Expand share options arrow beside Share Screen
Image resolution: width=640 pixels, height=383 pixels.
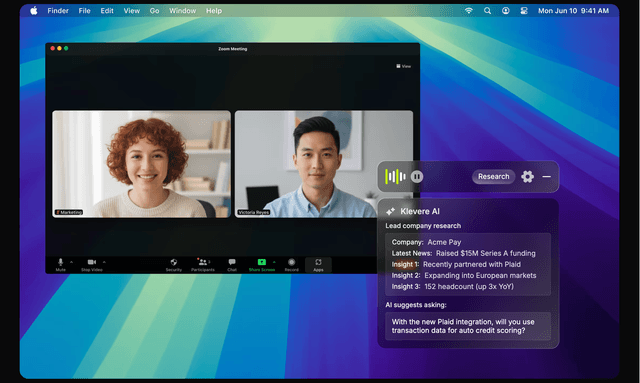click(274, 262)
